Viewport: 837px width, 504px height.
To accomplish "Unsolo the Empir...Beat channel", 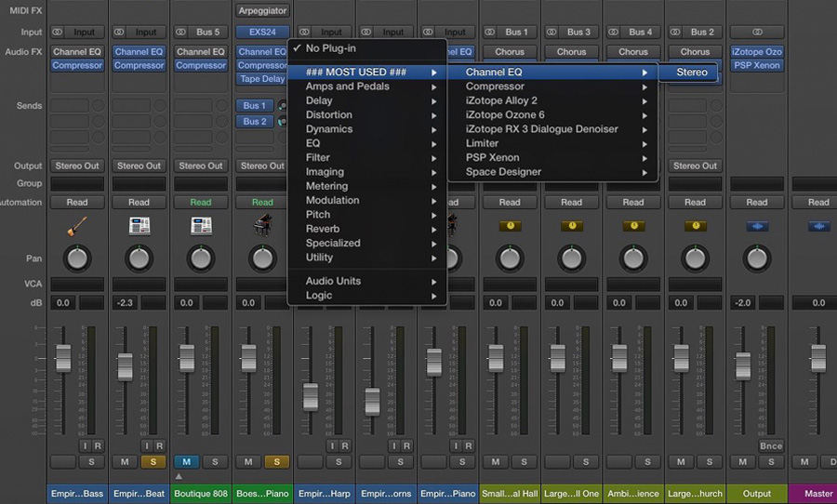I will pos(153,462).
